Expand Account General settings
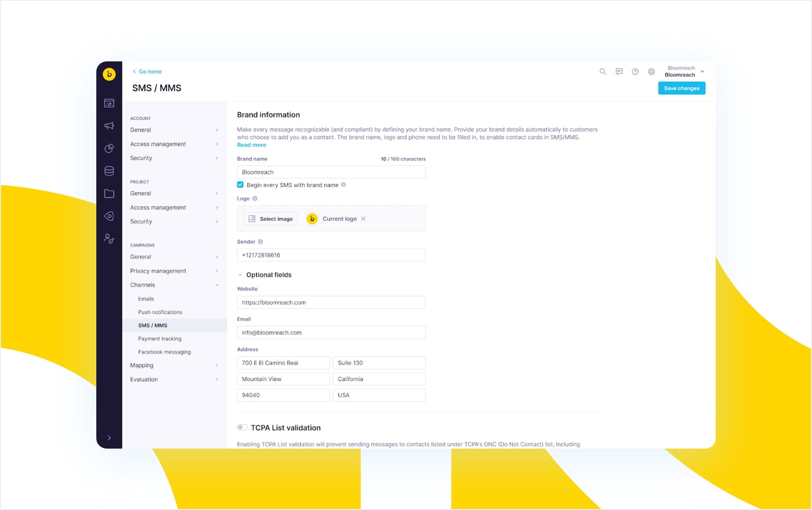This screenshot has height=510, width=812. 175,130
